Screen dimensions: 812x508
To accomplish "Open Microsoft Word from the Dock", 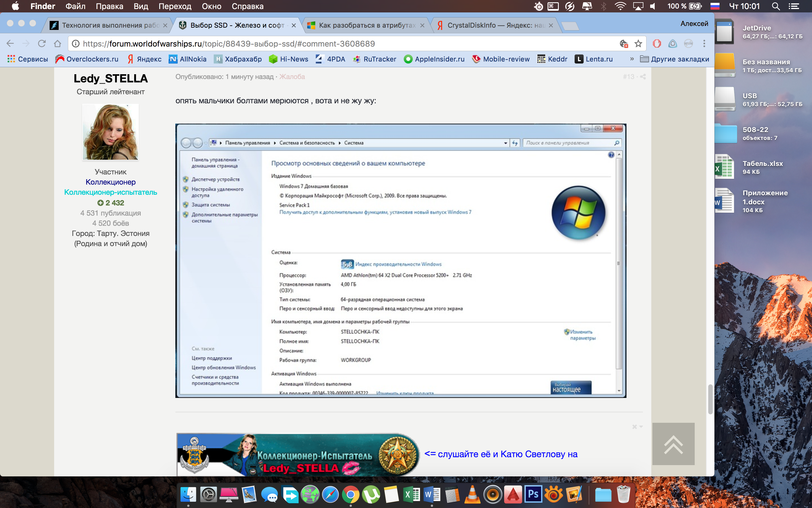I will pyautogui.click(x=431, y=494).
